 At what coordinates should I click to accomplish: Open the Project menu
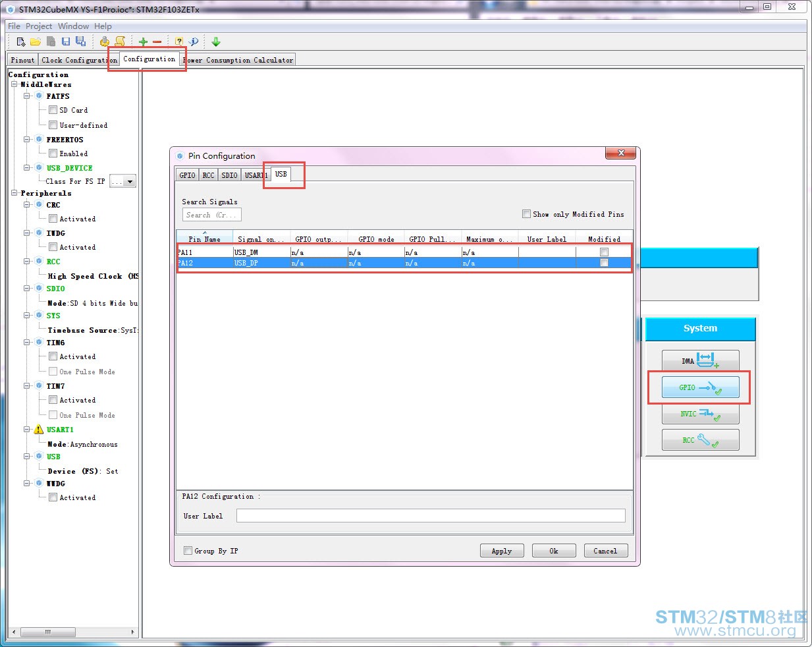[39, 26]
